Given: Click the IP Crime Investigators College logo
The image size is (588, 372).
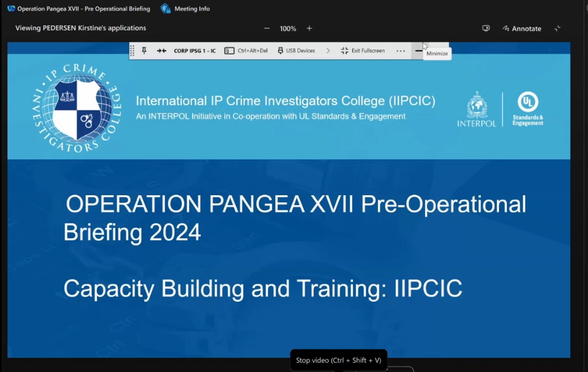Looking at the screenshot, I should pyautogui.click(x=77, y=108).
